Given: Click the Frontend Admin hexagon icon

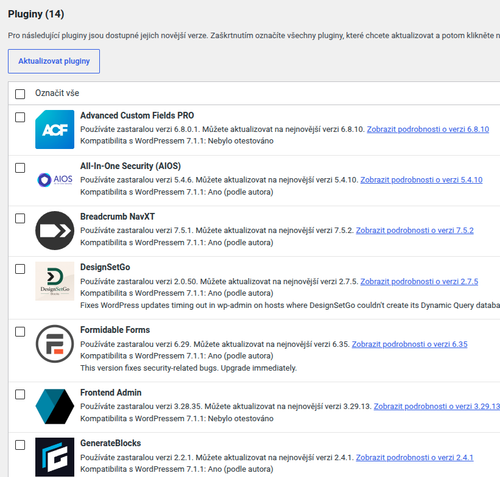Looking at the screenshot, I should pos(55,406).
